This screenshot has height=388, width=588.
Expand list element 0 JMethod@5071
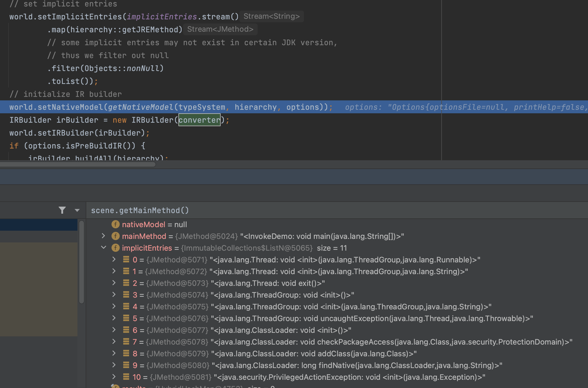[114, 259]
